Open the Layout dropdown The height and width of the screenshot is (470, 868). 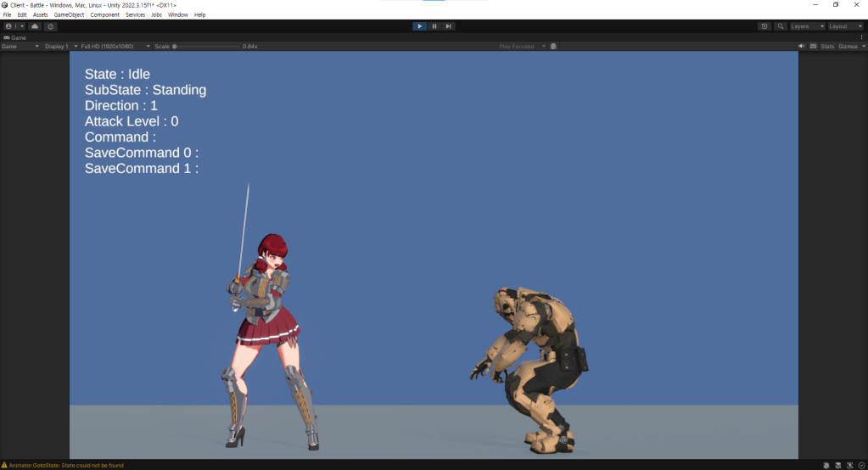click(x=845, y=26)
